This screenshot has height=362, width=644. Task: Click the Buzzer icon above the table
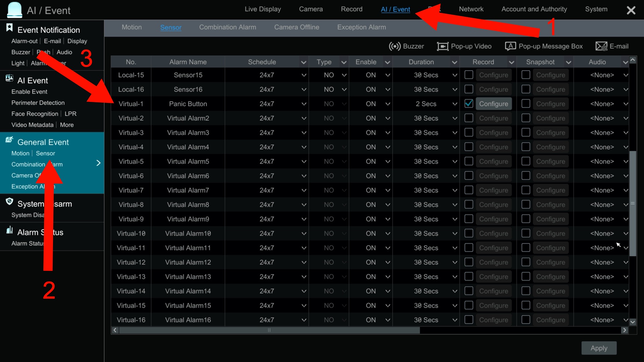tap(395, 46)
